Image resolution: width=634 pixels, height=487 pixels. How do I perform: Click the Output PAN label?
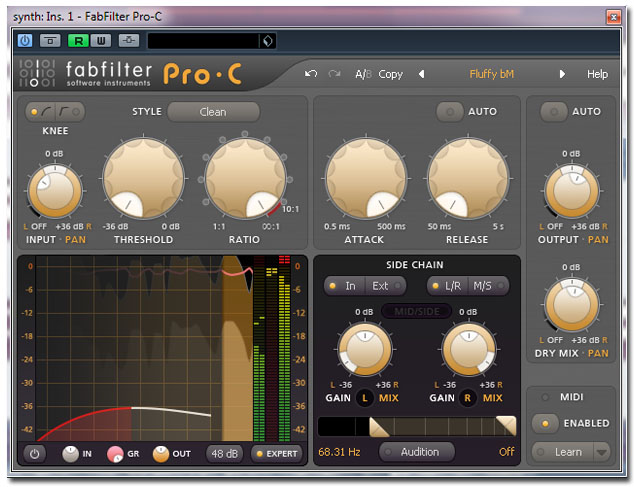tap(598, 240)
